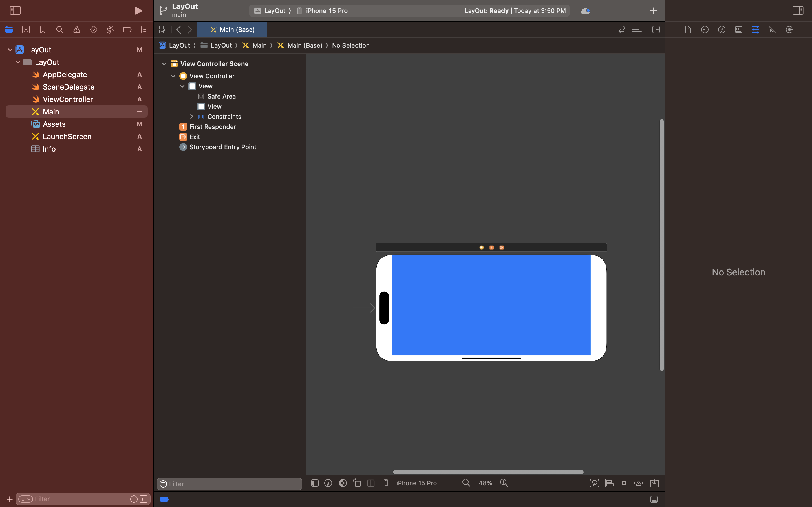Toggle the left navigator sidebar
Screen dimensions: 812x507
15,11
